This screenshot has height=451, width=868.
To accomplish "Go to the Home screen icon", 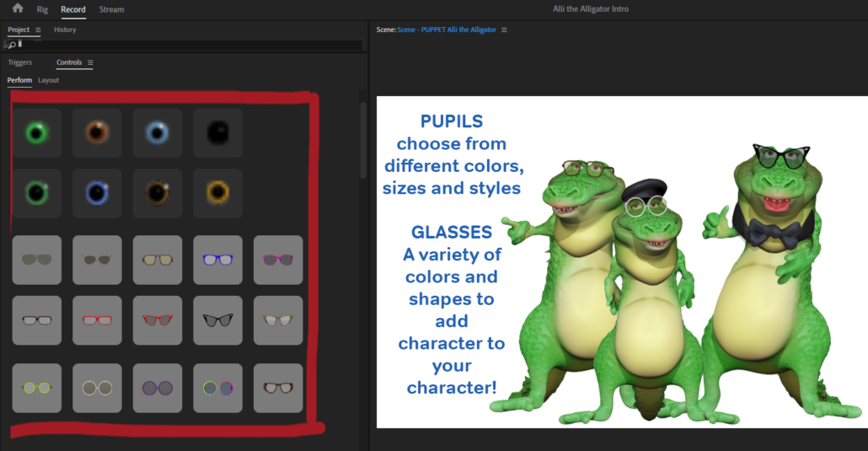I will 18,8.
